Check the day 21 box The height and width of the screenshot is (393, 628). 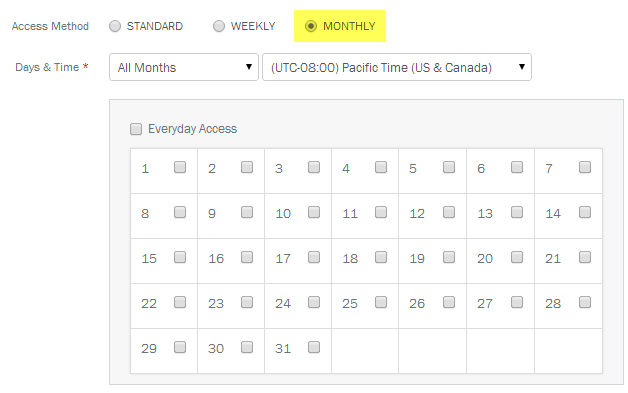585,257
